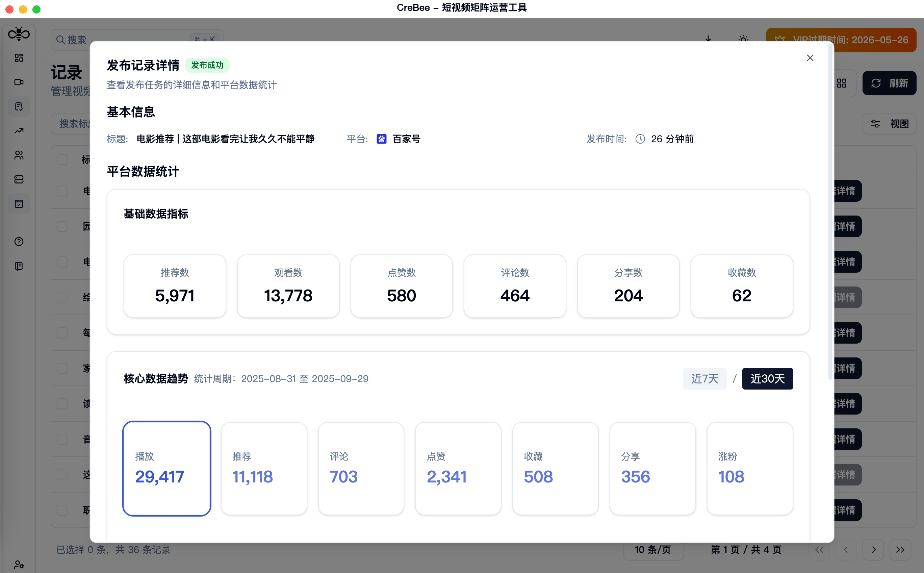The image size is (924, 573).
Task: Open the accounts server icon in sidebar
Action: click(19, 179)
